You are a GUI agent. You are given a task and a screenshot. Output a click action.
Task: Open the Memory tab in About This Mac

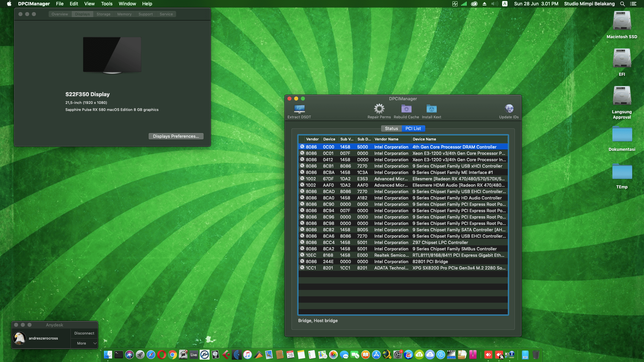coord(124,14)
